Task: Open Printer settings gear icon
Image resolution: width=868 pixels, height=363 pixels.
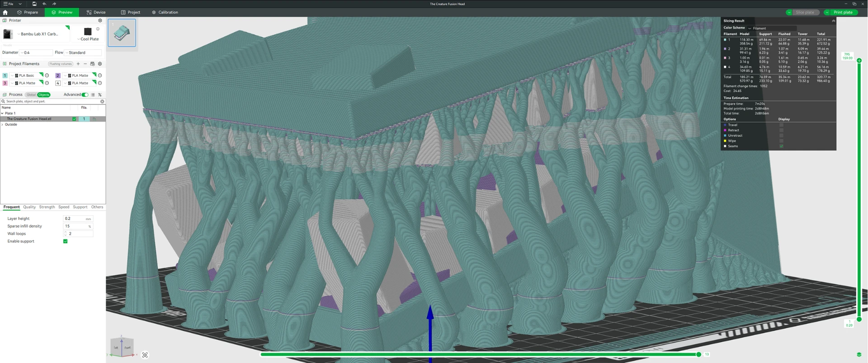Action: click(x=100, y=20)
